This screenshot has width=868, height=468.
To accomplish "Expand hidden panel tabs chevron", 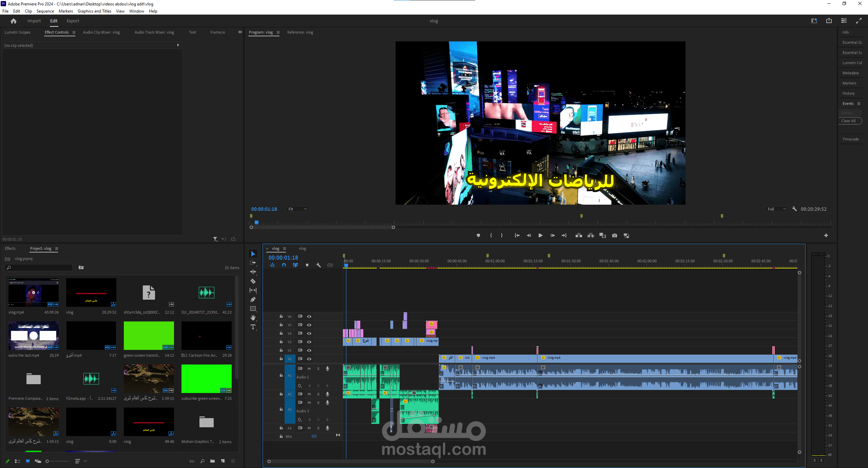I will [x=240, y=32].
